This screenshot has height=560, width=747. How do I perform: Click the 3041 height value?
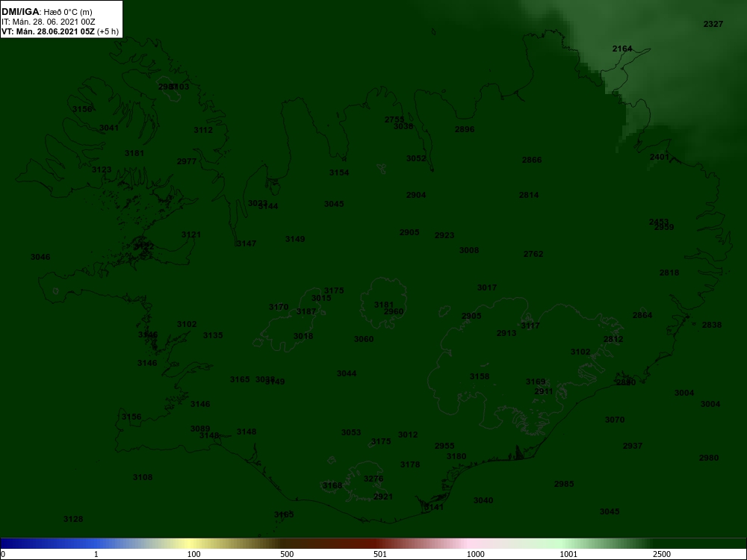(x=109, y=128)
